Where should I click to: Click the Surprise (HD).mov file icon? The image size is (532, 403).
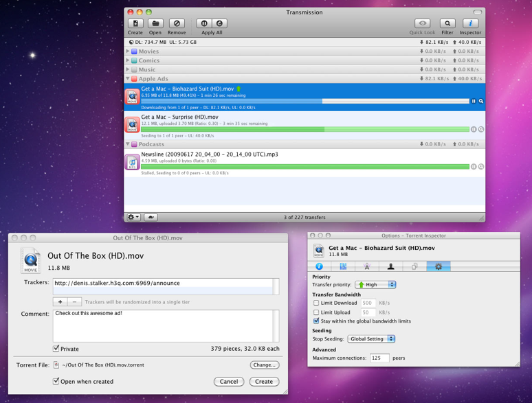132,125
